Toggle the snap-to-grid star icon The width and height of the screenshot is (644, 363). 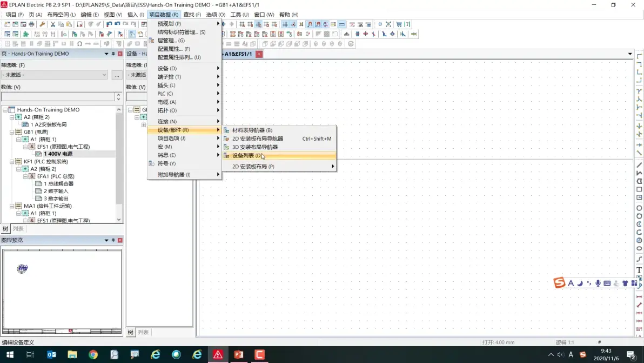(x=293, y=24)
